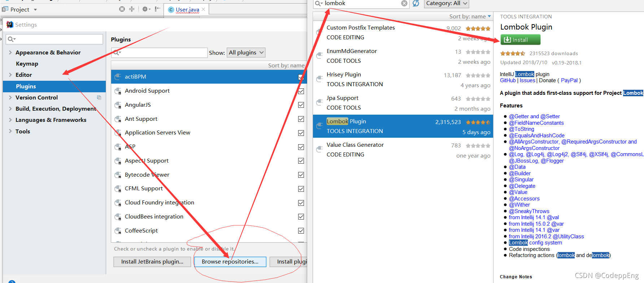Open the @Getter and @Setter link
This screenshot has width=644, height=283.
[x=534, y=116]
